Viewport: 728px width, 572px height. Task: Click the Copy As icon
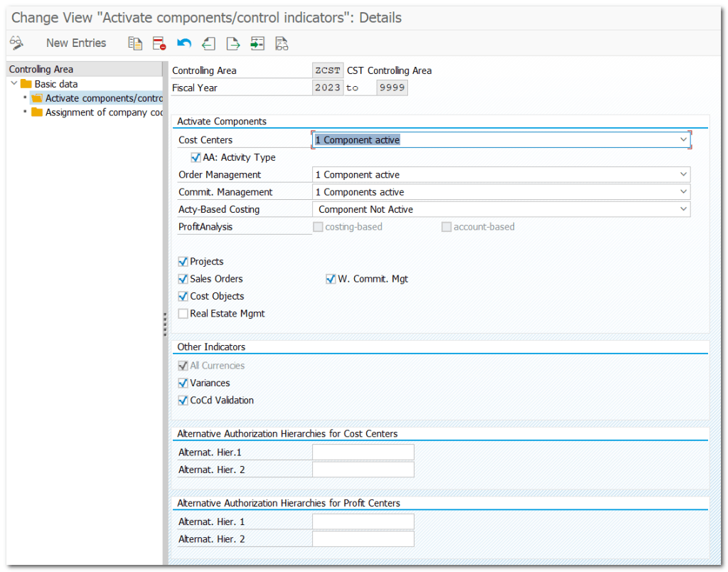tap(135, 43)
